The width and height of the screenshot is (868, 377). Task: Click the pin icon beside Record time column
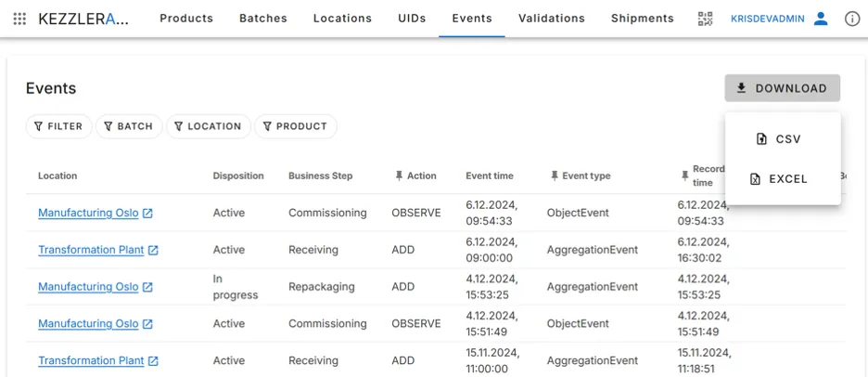pyautogui.click(x=684, y=175)
